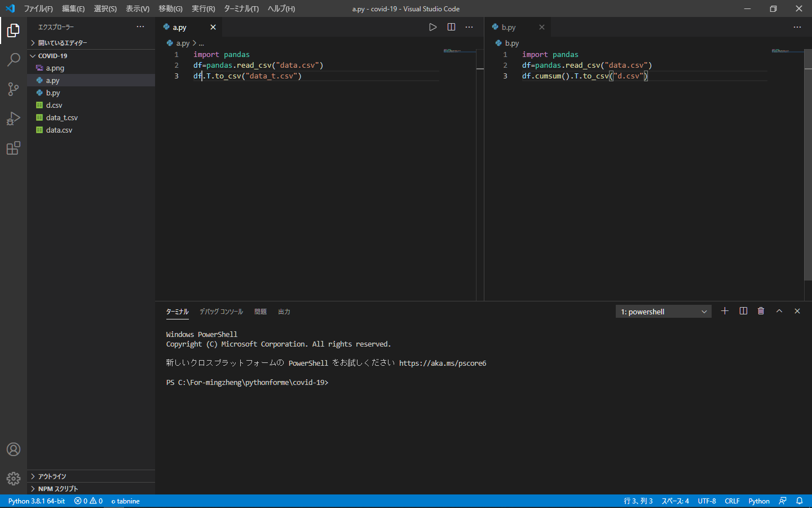Open the Terminal menu
812x508 pixels.
[241, 8]
